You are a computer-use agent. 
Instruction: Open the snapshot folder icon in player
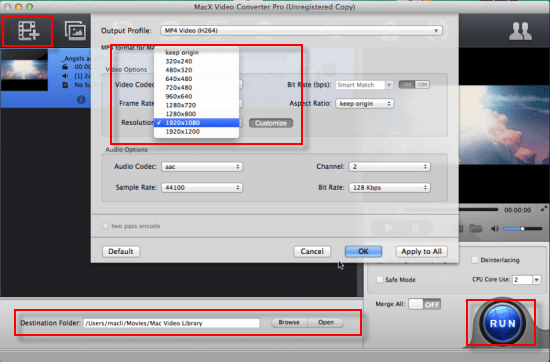point(475,228)
